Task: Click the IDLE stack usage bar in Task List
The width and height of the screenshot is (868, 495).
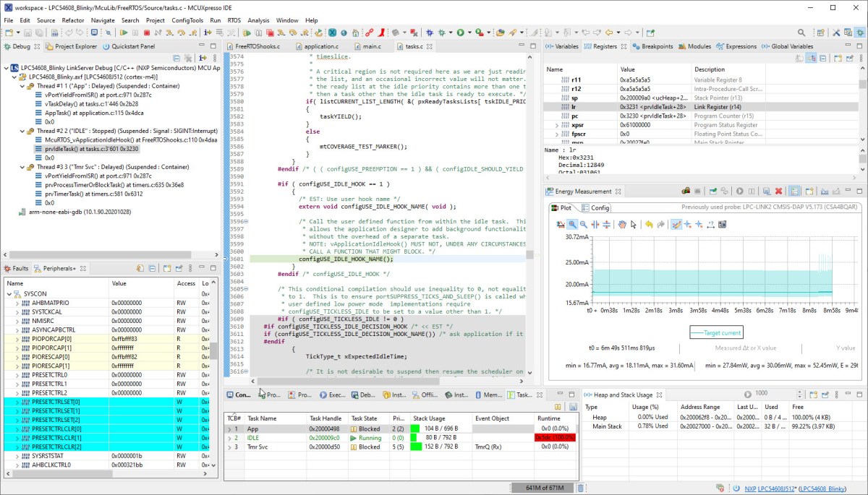Action: 412,436
